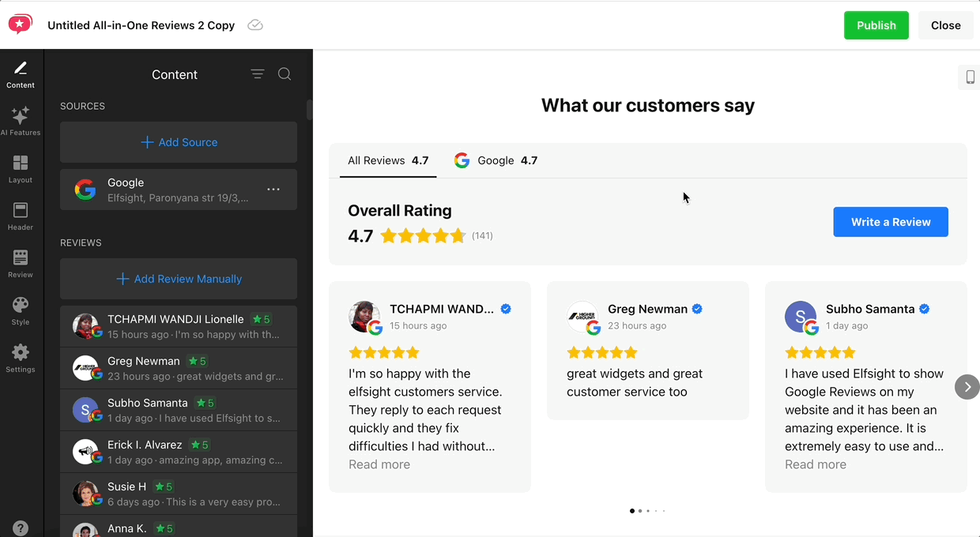Open the Header settings section
The width and height of the screenshot is (980, 537).
pos(21,216)
